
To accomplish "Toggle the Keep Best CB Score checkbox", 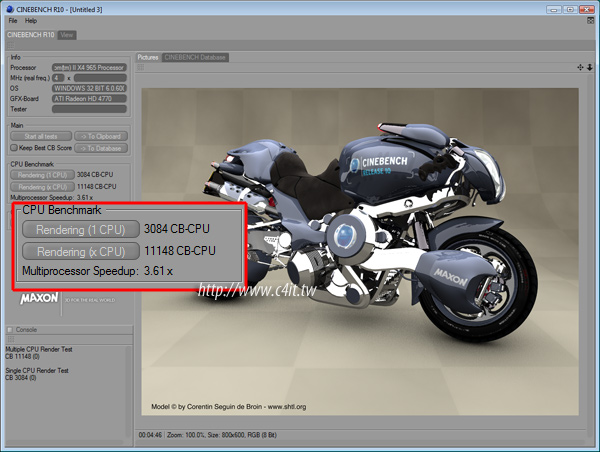I will [13, 147].
